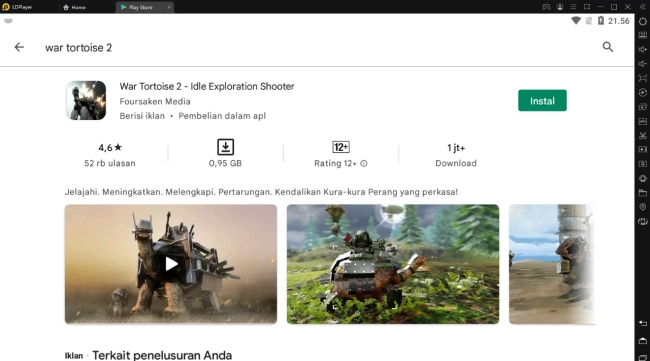
Task: Rotate the screen via sidebar icon
Action: click(643, 221)
